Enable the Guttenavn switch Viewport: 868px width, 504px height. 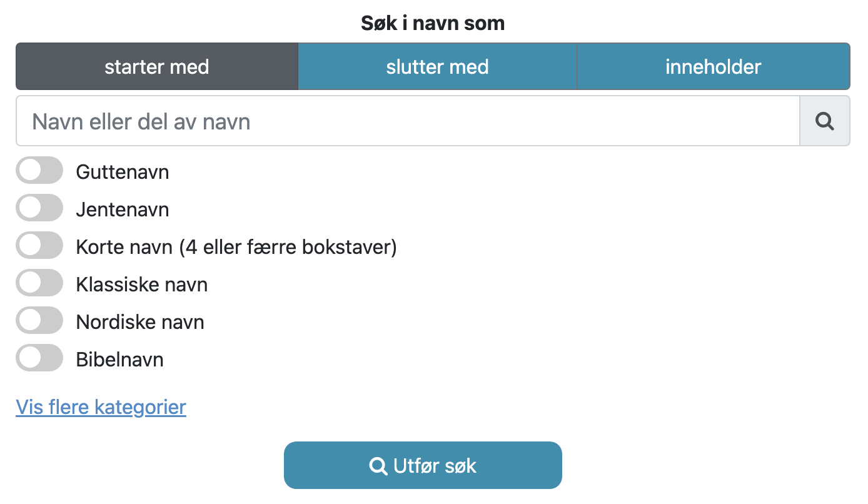(x=39, y=170)
